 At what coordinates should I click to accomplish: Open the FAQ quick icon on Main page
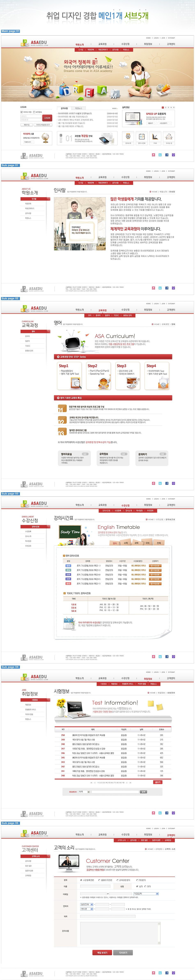tap(155, 138)
